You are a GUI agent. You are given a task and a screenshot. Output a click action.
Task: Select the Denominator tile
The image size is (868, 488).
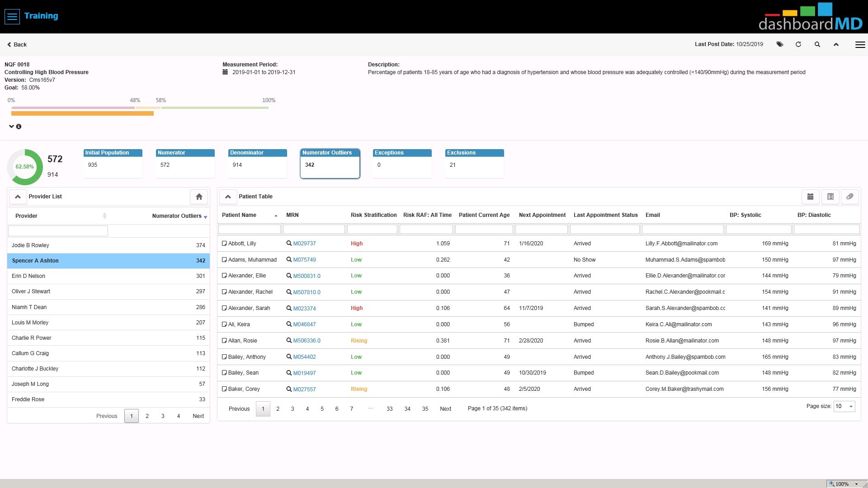pos(258,164)
